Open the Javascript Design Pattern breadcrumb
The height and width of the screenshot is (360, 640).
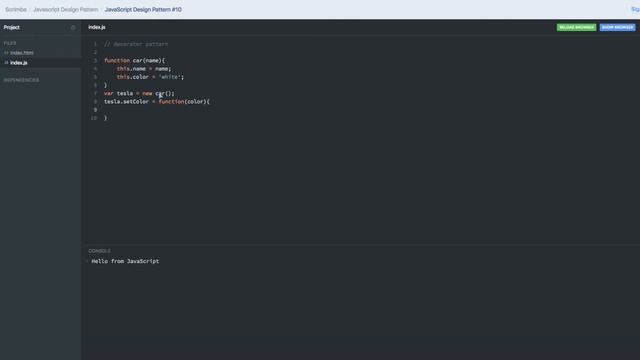coord(66,9)
